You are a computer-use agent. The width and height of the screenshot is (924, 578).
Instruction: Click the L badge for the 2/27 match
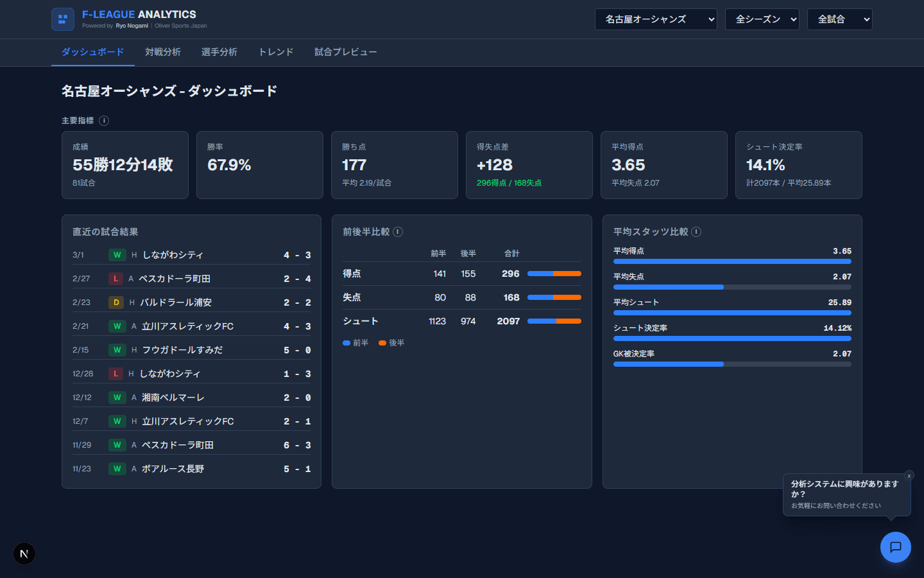(116, 279)
